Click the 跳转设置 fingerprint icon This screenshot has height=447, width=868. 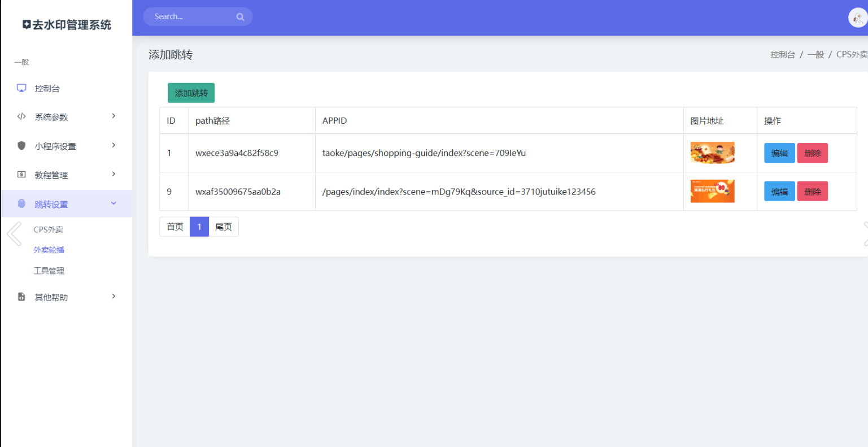click(21, 203)
